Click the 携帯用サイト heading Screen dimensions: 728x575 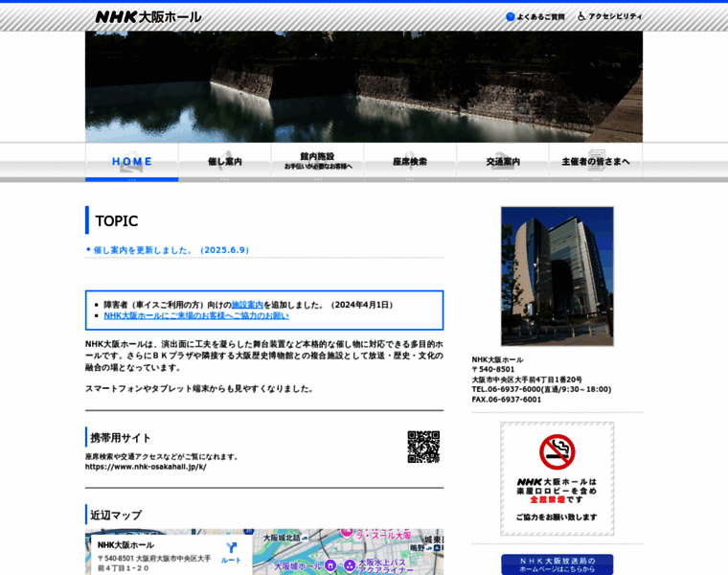point(121,438)
